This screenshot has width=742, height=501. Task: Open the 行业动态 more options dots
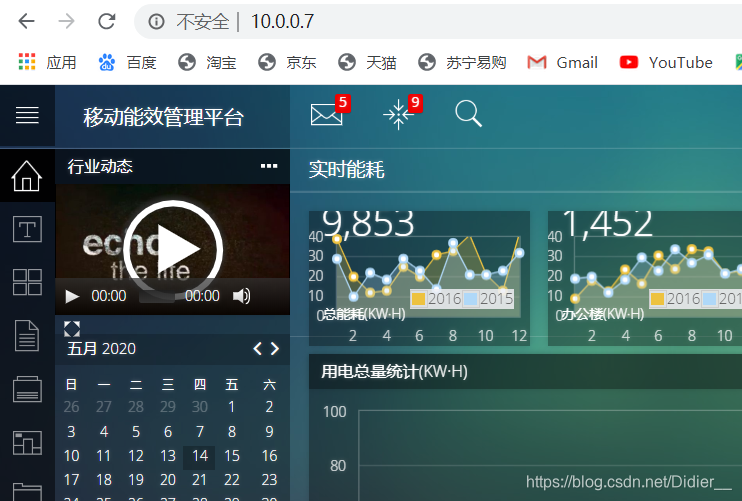tap(269, 166)
